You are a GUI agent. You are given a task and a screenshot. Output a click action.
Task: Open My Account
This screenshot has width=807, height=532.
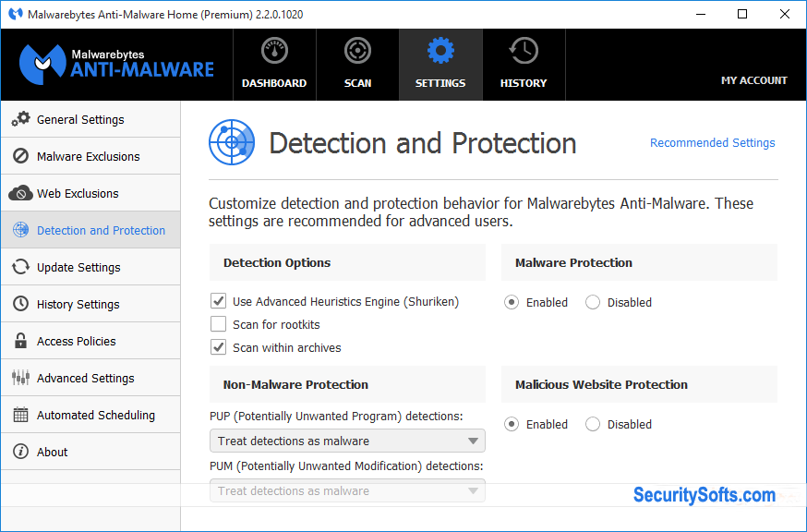click(x=754, y=80)
